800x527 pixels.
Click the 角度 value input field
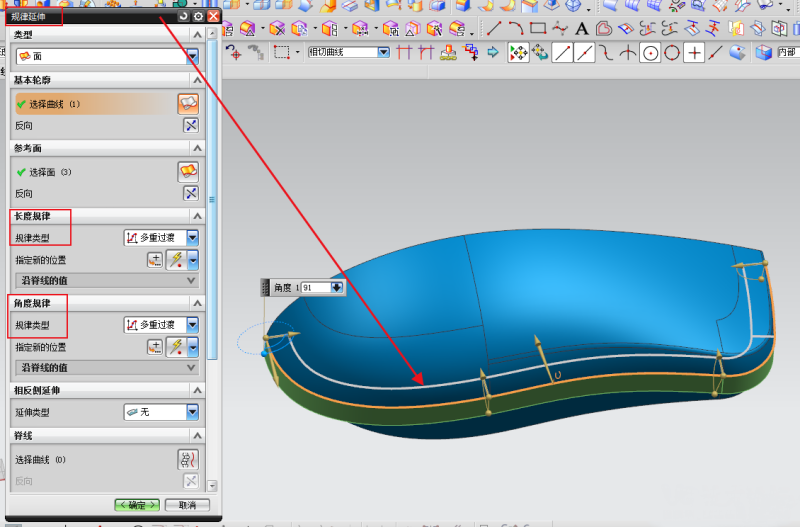(314, 287)
